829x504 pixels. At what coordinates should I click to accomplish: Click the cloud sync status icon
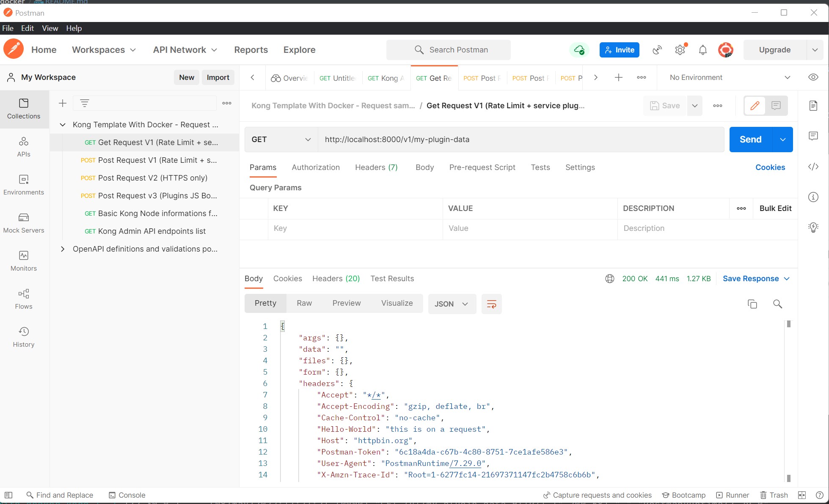[x=579, y=50]
